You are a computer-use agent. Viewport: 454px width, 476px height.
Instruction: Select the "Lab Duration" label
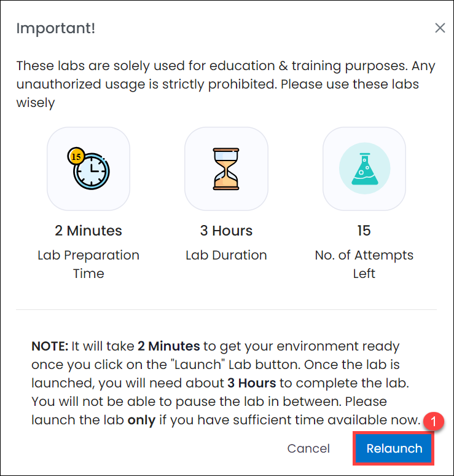pyautogui.click(x=226, y=255)
